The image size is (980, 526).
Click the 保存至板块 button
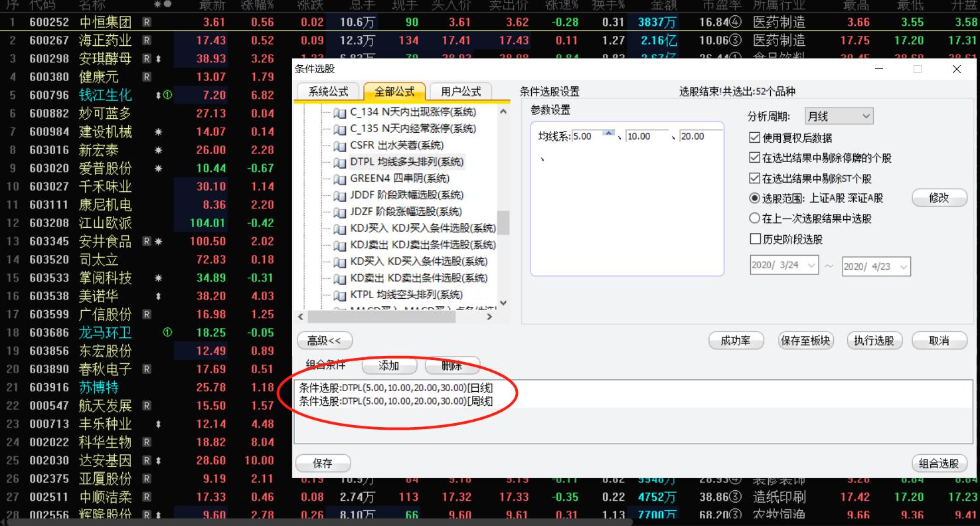click(805, 340)
